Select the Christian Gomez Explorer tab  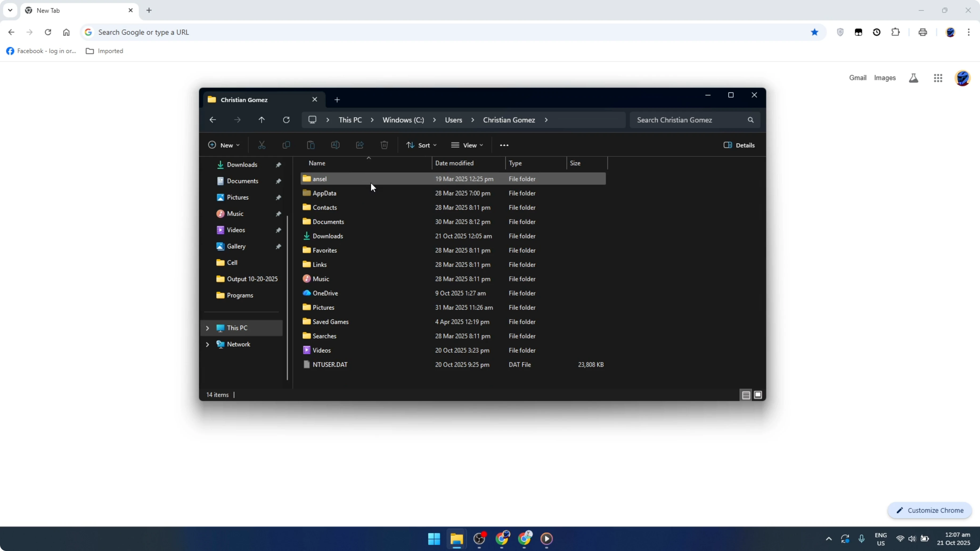point(264,100)
